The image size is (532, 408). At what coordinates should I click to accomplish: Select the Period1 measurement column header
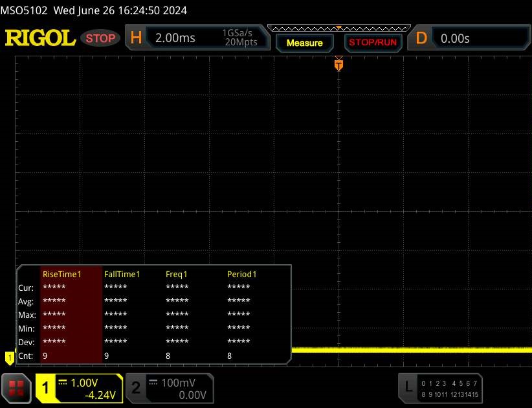[x=242, y=274]
